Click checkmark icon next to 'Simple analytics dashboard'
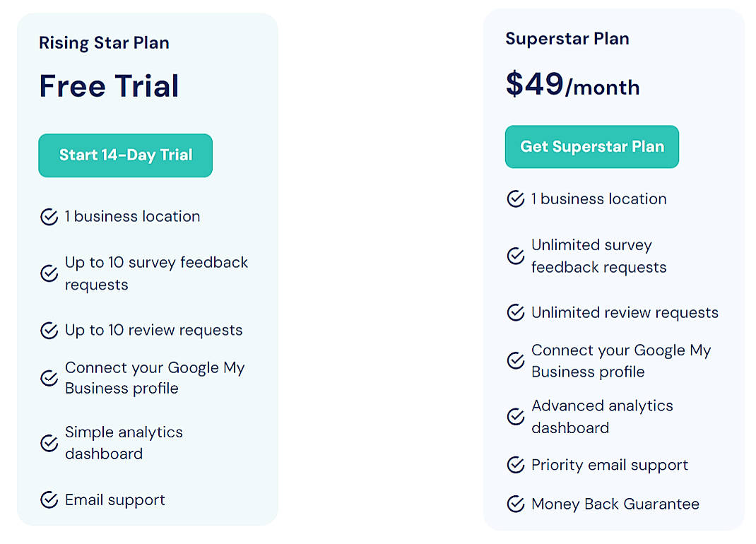Screen dimensions: 756x544 click(49, 443)
